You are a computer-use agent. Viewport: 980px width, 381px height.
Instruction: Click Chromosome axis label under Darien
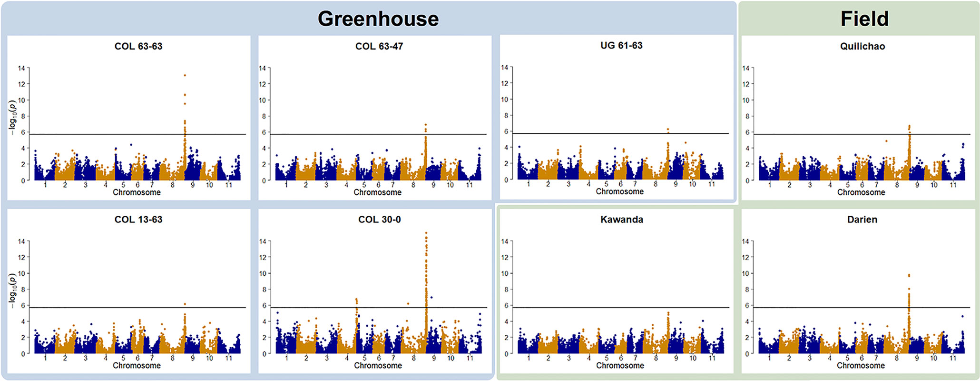861,366
